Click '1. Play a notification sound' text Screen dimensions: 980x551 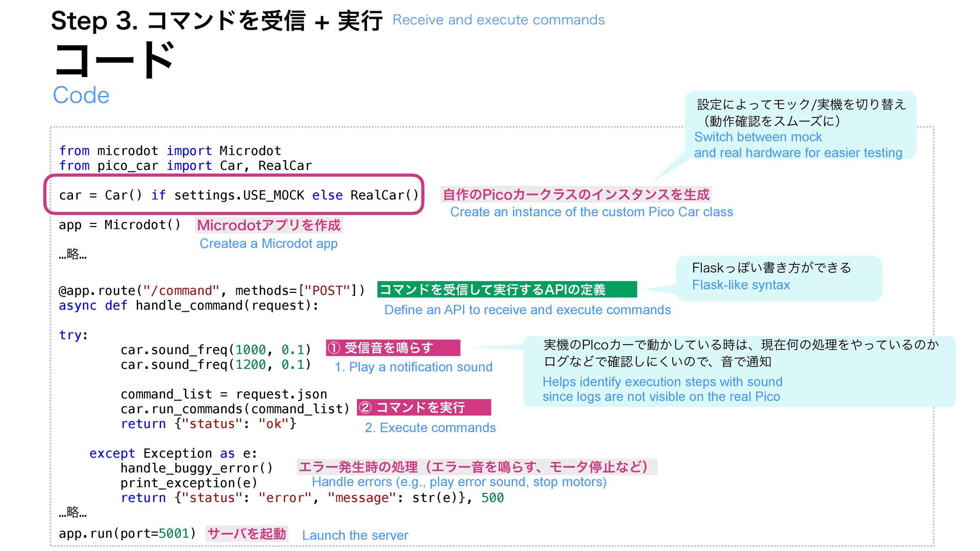click(x=413, y=367)
